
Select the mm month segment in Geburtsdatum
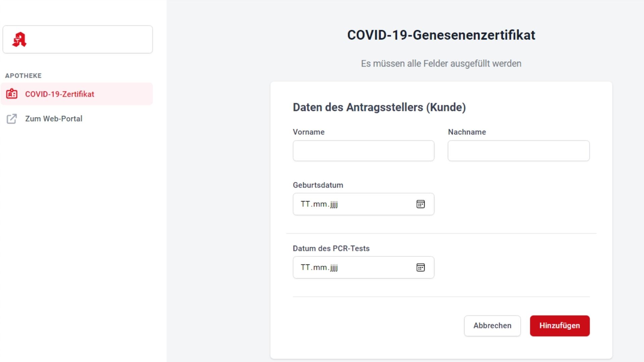pyautogui.click(x=320, y=204)
